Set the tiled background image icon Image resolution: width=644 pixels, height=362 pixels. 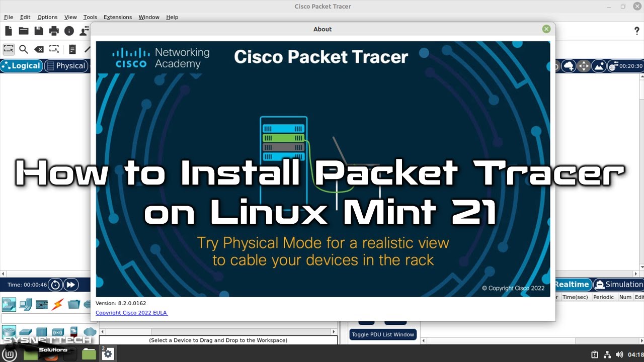point(599,66)
